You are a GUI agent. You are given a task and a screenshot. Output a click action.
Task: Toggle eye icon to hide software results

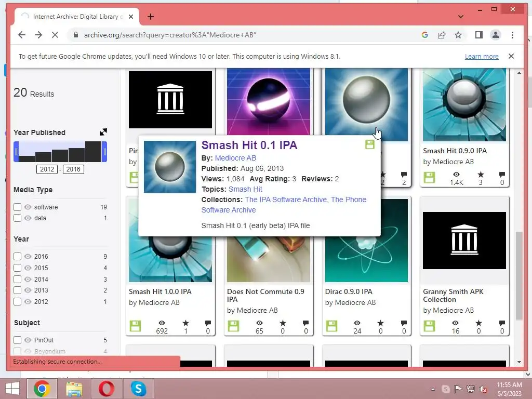coord(28,207)
